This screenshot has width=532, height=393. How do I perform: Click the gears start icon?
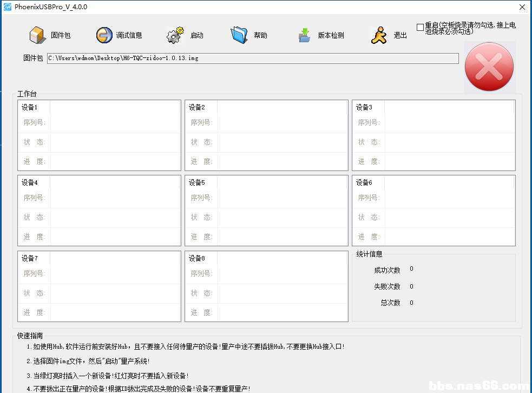175,35
